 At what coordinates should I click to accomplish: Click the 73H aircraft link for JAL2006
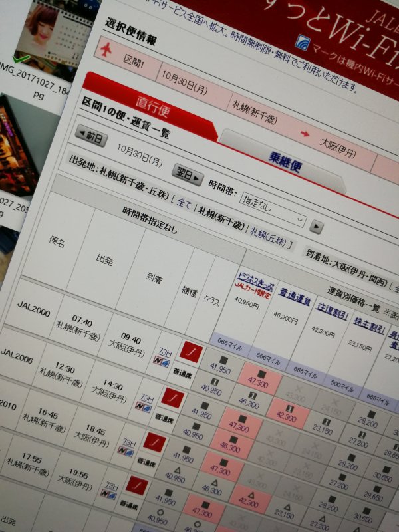(147, 397)
